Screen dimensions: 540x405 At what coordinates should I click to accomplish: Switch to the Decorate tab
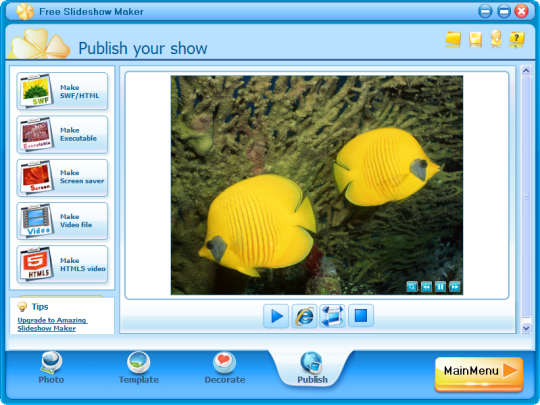click(x=225, y=368)
